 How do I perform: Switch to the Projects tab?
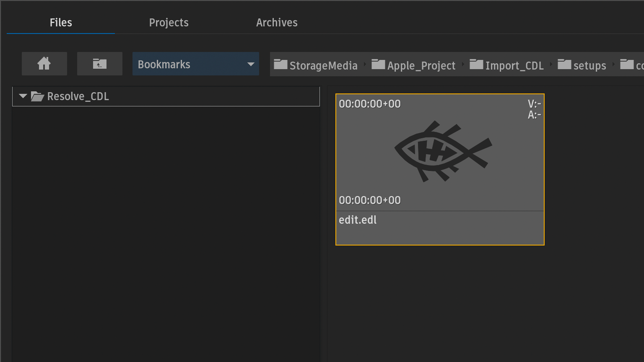169,23
